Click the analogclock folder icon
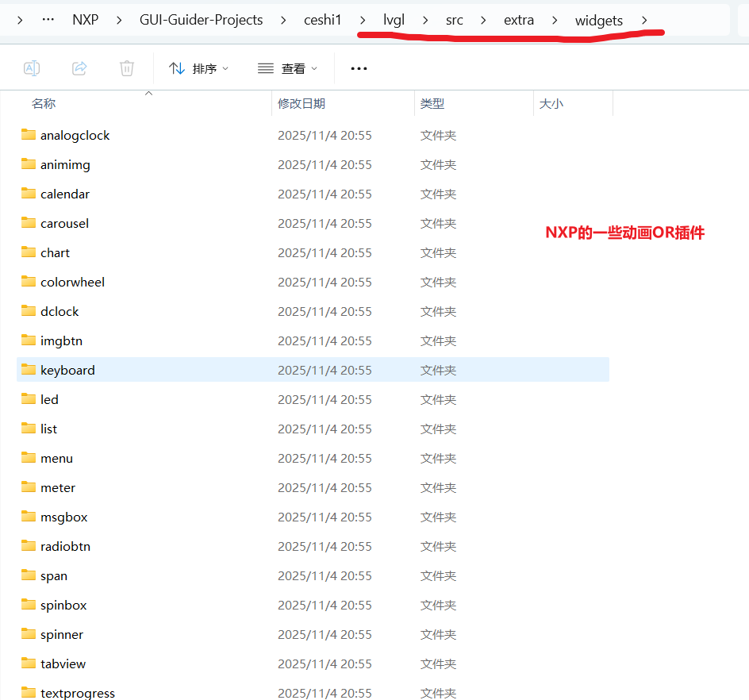The height and width of the screenshot is (700, 749). point(29,135)
